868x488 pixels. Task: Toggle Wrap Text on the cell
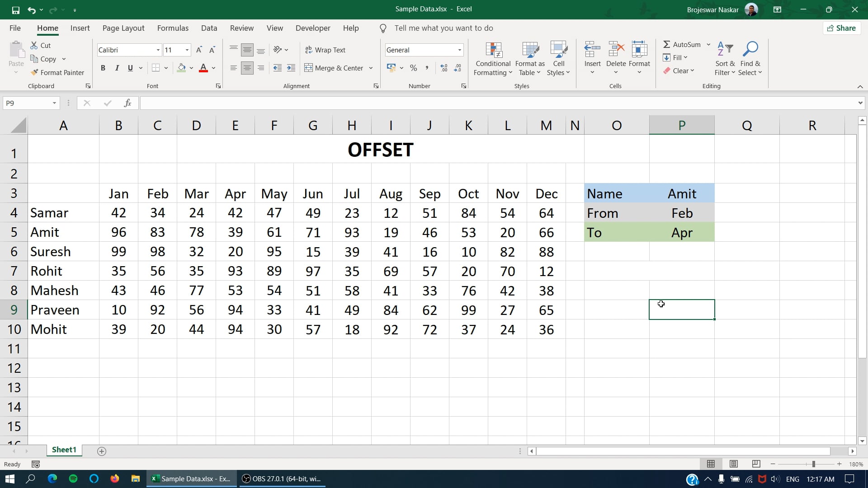pyautogui.click(x=325, y=50)
